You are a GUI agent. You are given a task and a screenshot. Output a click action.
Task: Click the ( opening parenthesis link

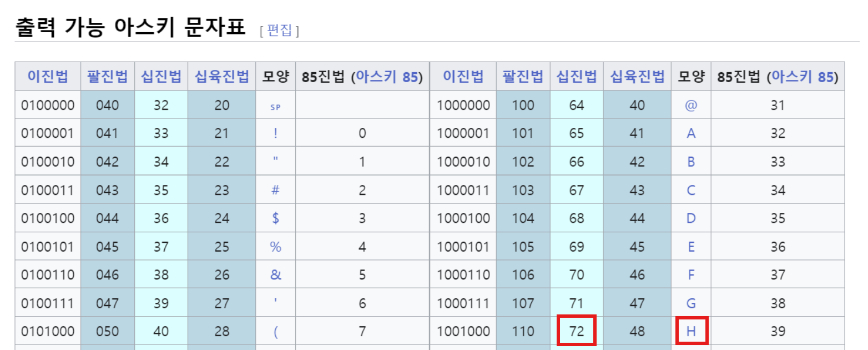pyautogui.click(x=275, y=332)
